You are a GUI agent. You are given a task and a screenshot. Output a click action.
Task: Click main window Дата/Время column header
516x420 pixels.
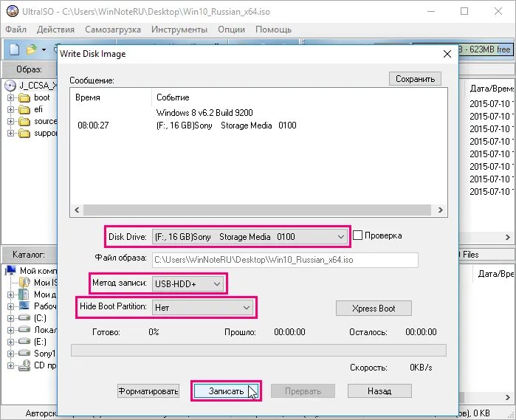492,89
